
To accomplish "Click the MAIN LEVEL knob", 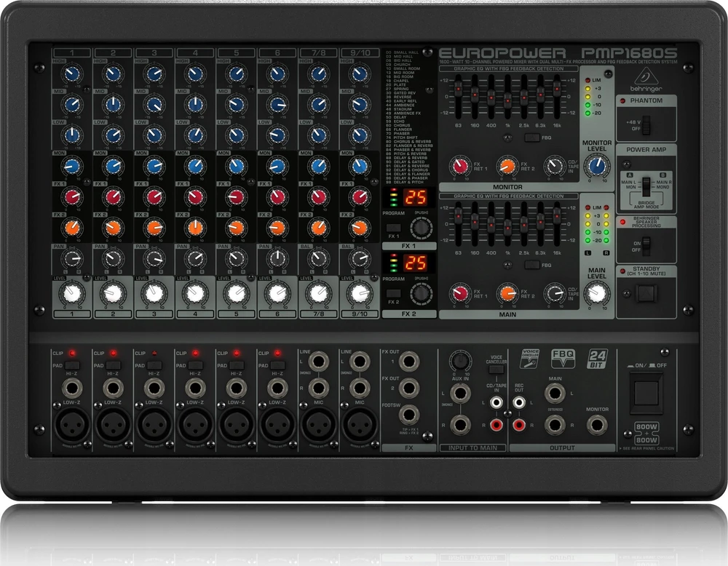I will (597, 293).
